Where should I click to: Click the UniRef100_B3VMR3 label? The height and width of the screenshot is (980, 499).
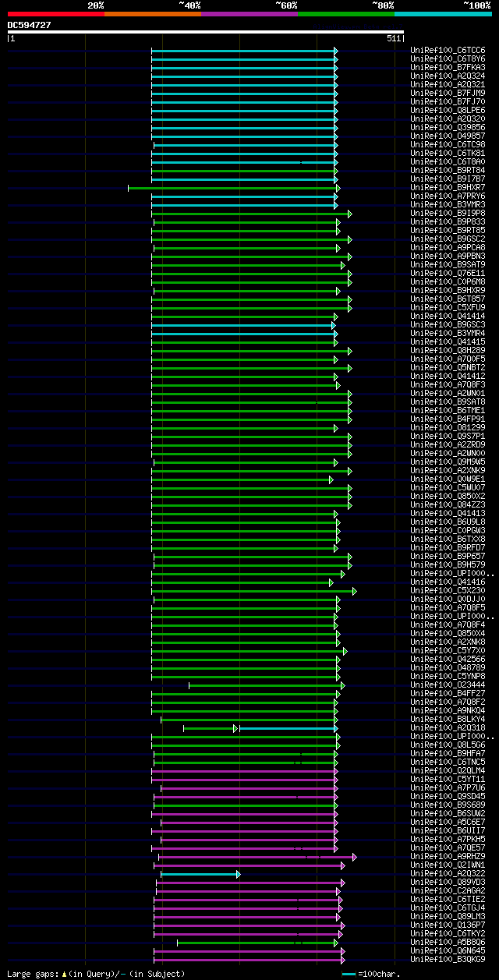(x=448, y=204)
